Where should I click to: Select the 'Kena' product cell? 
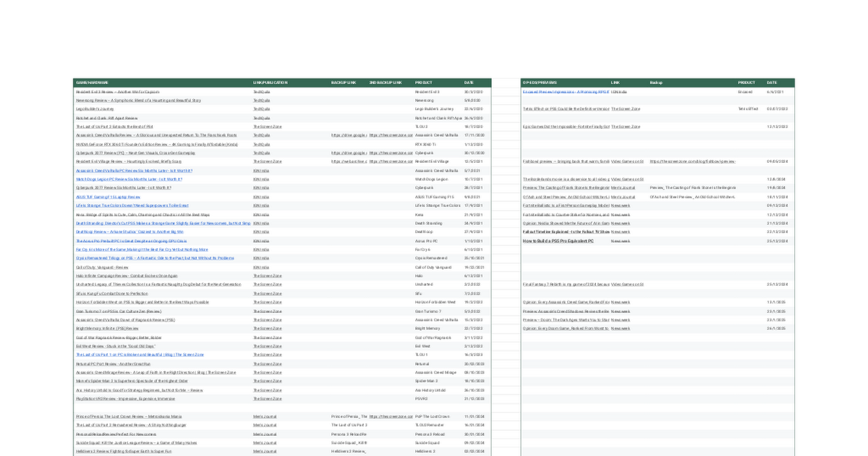420,215
